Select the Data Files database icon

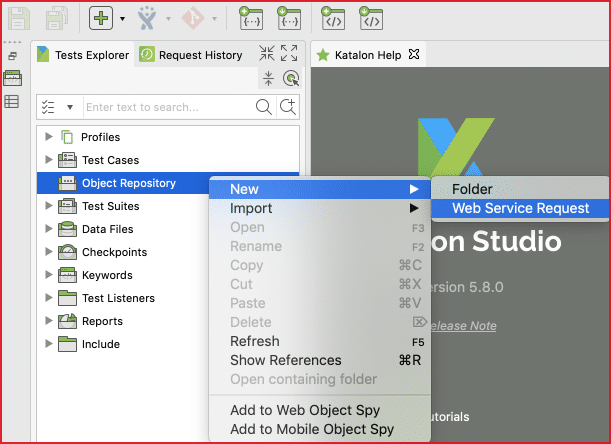67,229
